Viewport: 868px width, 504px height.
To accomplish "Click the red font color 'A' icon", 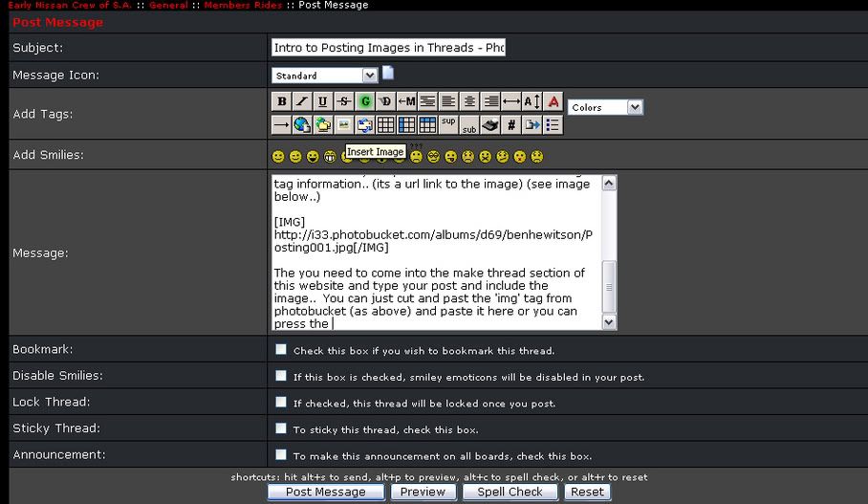I will click(x=553, y=101).
